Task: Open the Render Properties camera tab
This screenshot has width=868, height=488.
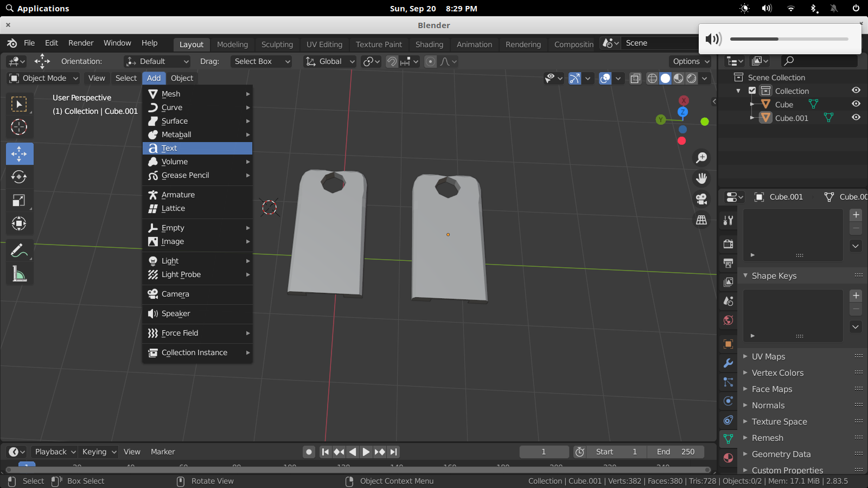Action: [x=728, y=244]
